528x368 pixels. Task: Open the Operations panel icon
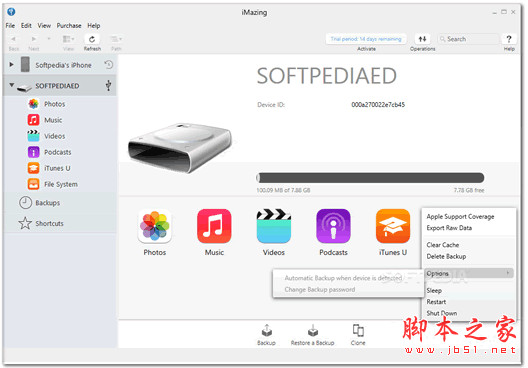coord(422,39)
